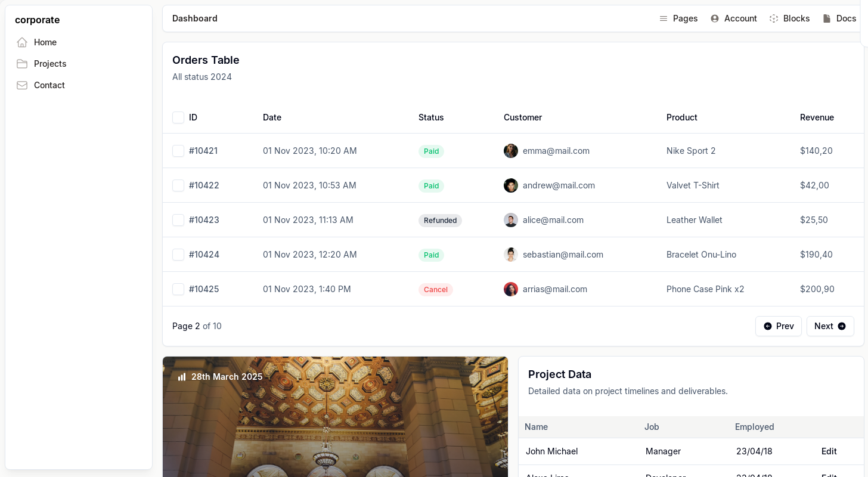Check the box for order #10421
The width and height of the screenshot is (868, 477).
[178, 151]
